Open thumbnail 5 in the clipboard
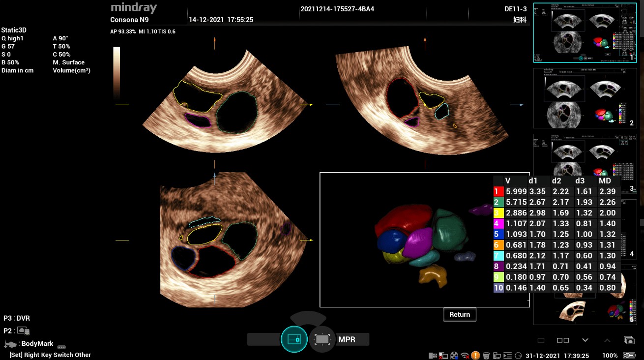Viewport: 644px width, 360px height. 585,295
